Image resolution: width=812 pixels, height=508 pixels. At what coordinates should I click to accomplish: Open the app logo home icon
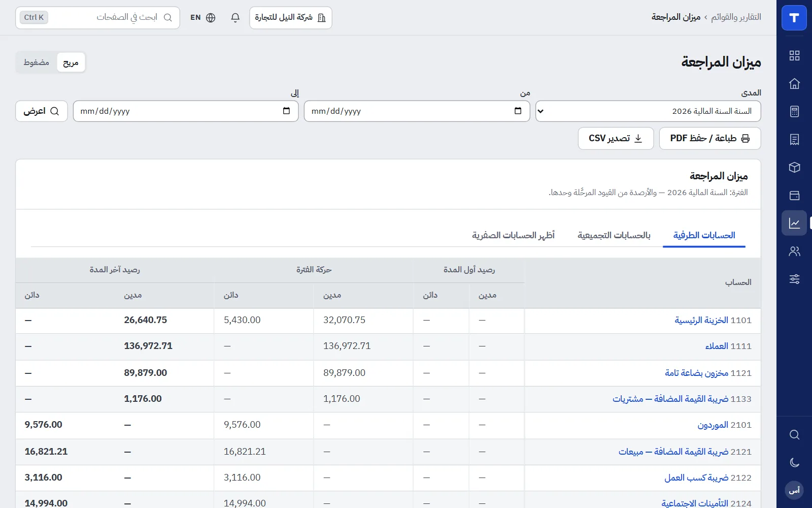(794, 18)
